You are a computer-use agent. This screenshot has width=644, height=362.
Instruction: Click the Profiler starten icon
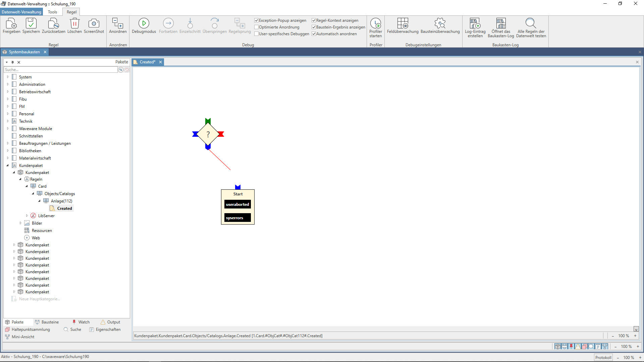click(x=376, y=24)
